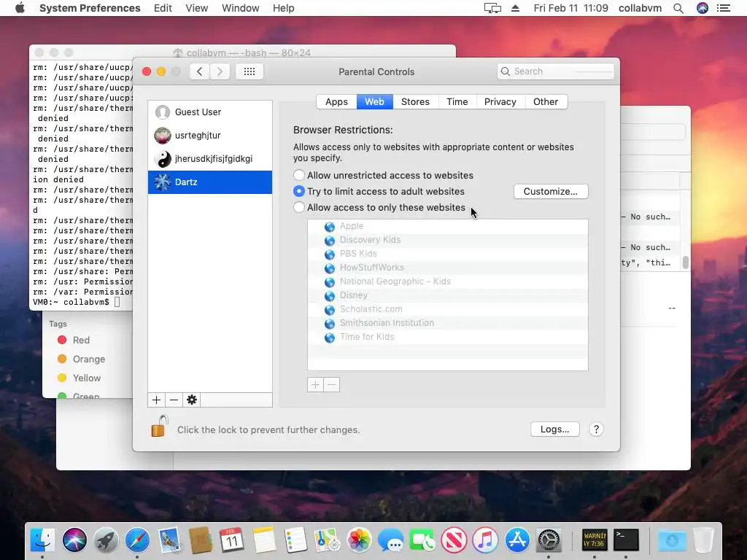Switch to the Time tab
747x560 pixels.
tap(457, 102)
